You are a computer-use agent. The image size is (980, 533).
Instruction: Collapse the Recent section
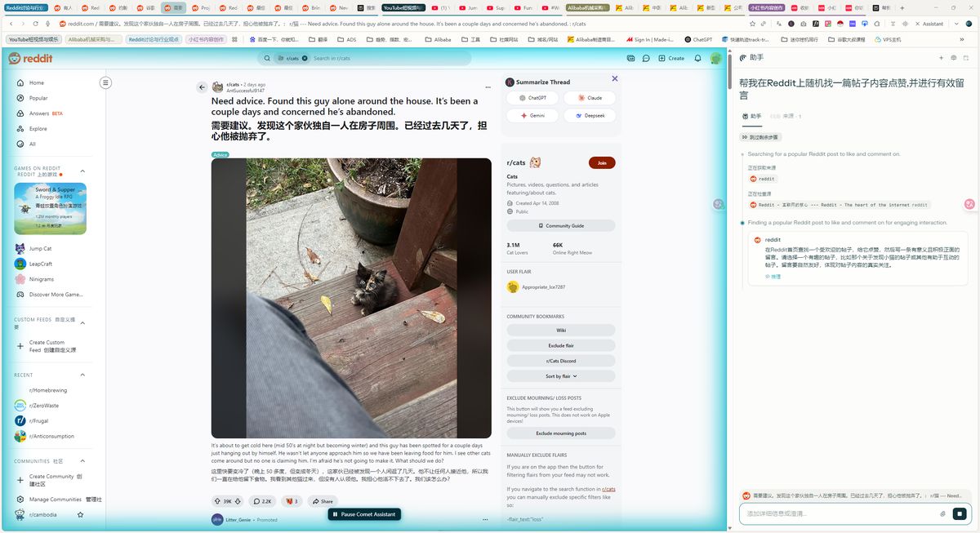click(82, 375)
